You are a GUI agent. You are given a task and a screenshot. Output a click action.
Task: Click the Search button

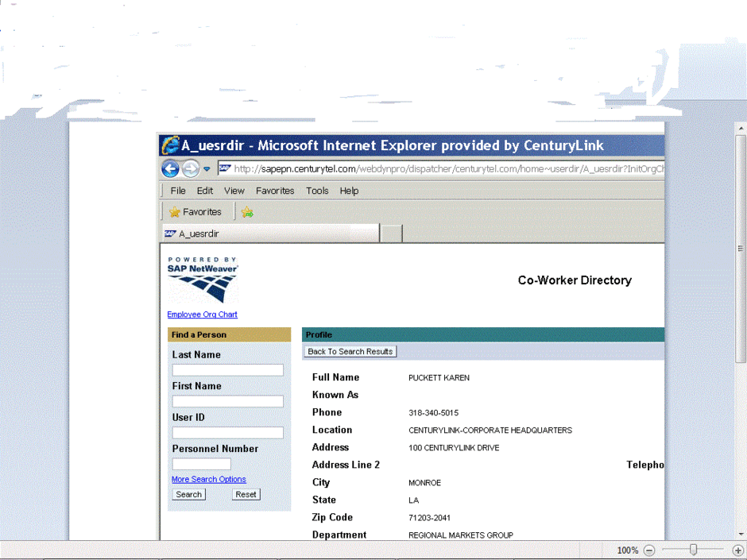point(188,494)
